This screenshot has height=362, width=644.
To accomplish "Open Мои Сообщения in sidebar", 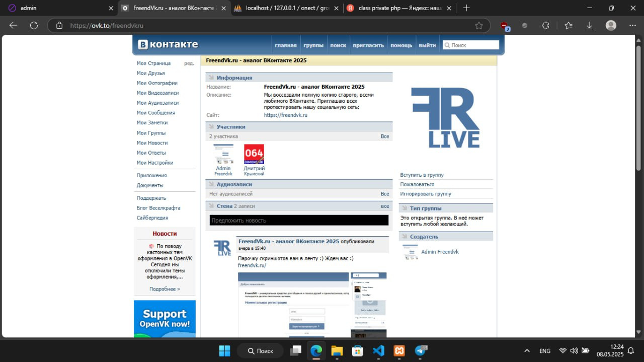I will point(156,113).
